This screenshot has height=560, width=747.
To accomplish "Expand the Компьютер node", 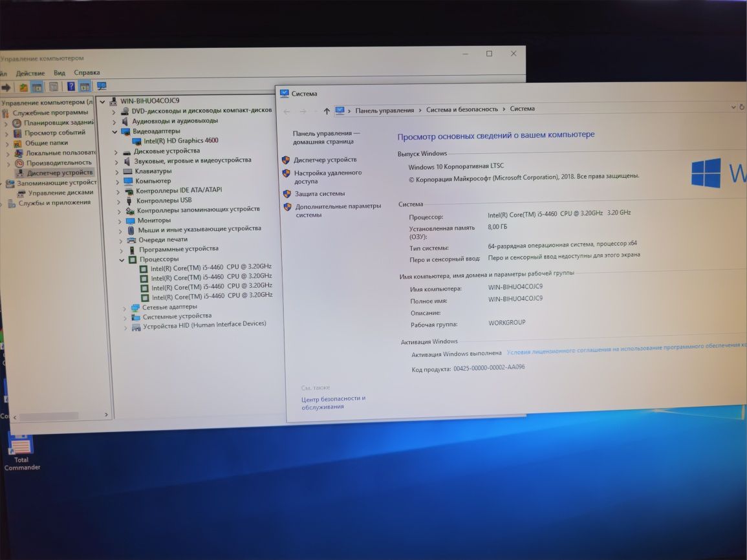I will pos(117,182).
